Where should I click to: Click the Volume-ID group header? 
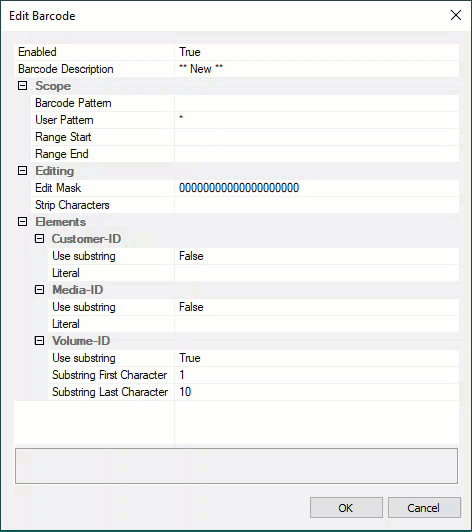(81, 341)
